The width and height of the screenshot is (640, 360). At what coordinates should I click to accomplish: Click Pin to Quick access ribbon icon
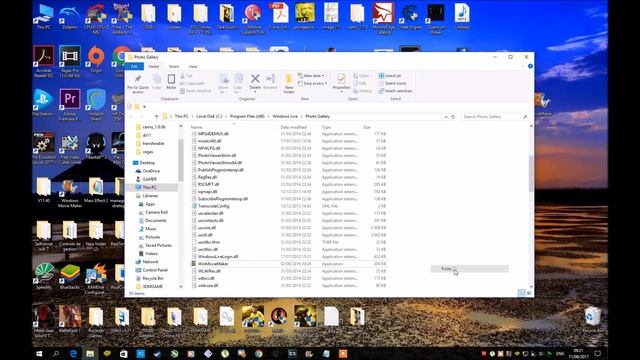click(138, 83)
